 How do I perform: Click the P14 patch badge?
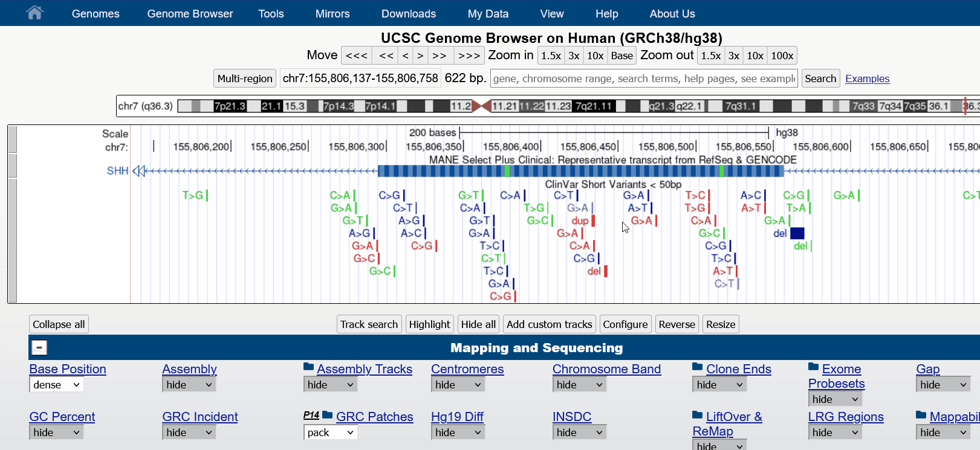311,415
